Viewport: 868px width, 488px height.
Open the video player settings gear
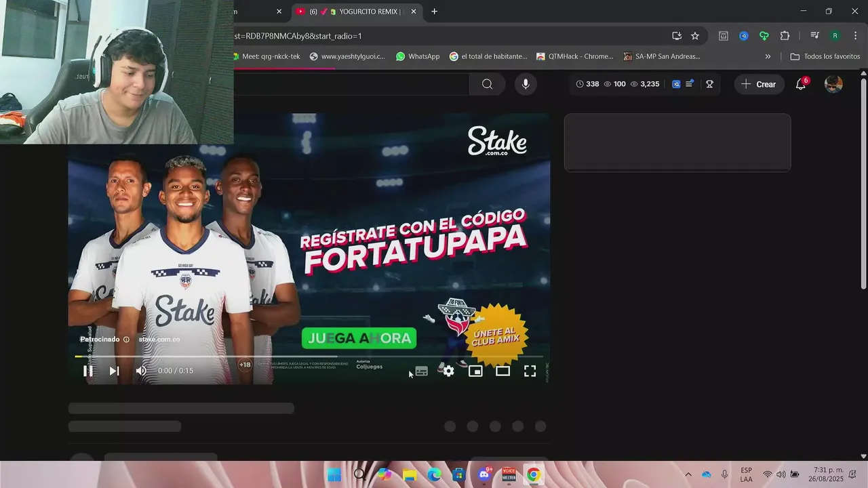[x=448, y=371]
